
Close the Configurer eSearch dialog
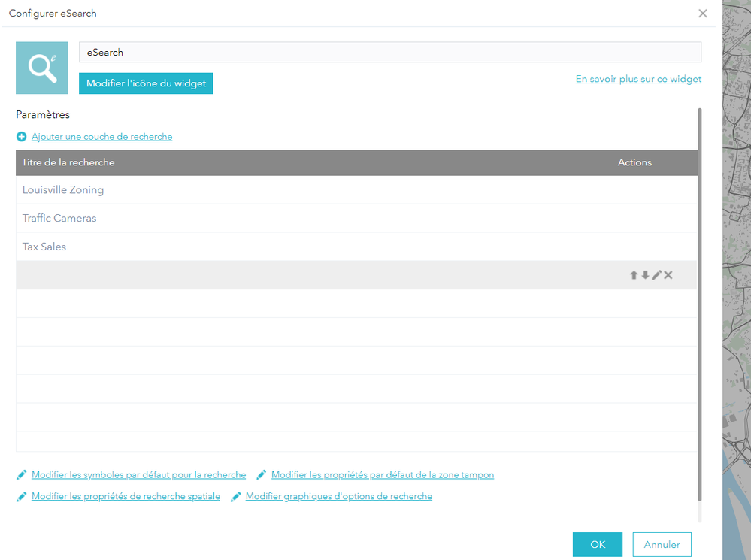(x=703, y=14)
